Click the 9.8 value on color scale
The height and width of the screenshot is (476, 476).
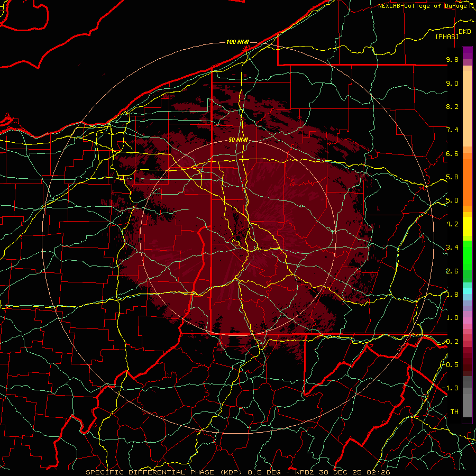click(x=452, y=60)
